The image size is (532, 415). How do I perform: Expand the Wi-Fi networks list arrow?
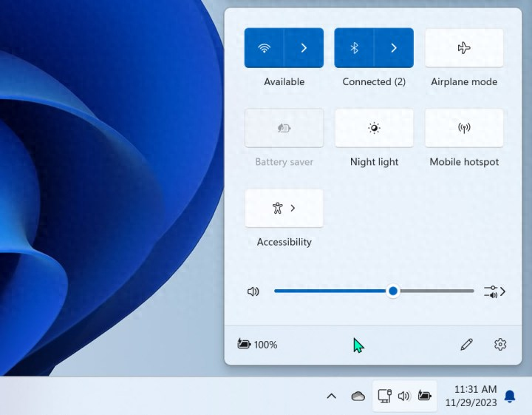pyautogui.click(x=304, y=48)
